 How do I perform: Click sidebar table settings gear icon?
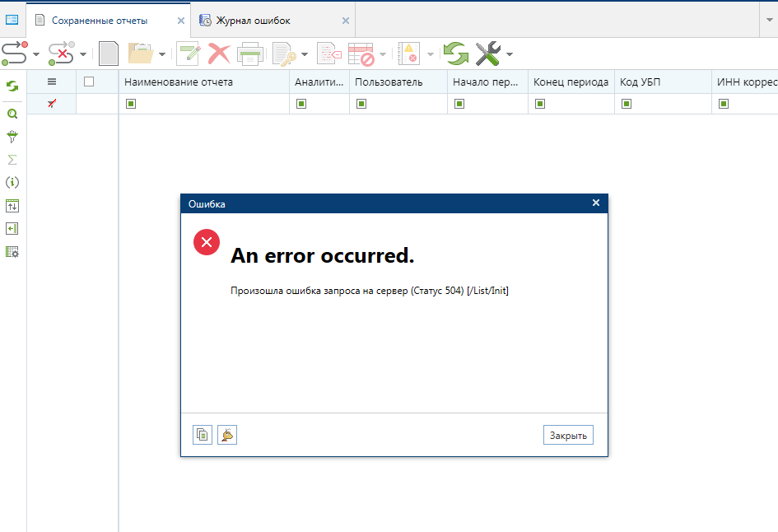click(x=12, y=252)
